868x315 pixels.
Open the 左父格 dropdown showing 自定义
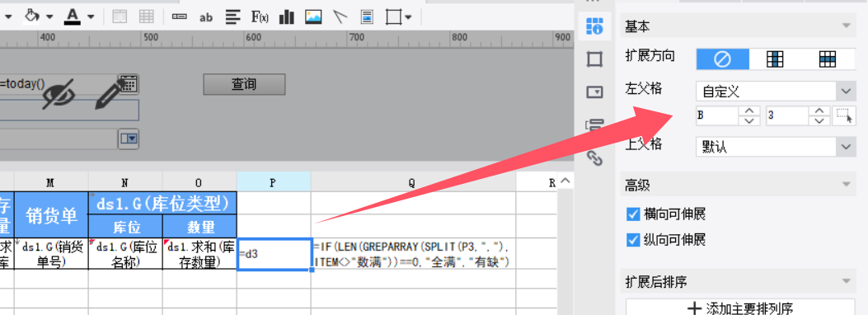(x=776, y=91)
